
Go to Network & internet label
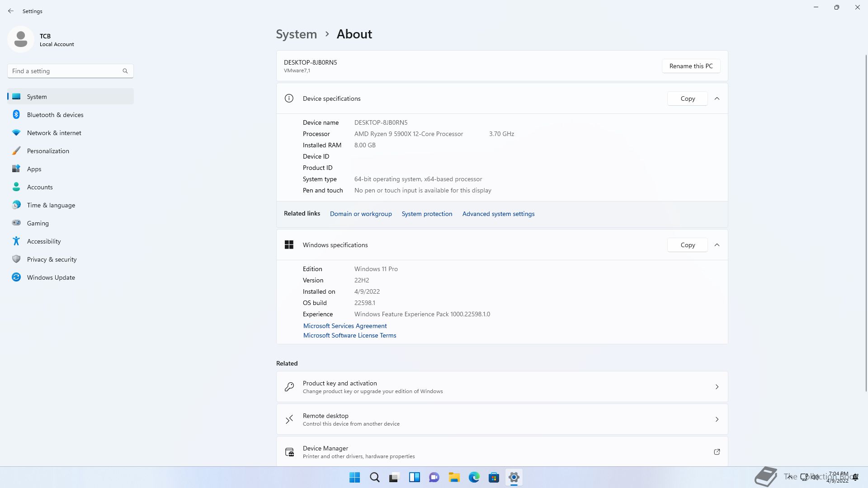[x=54, y=133]
